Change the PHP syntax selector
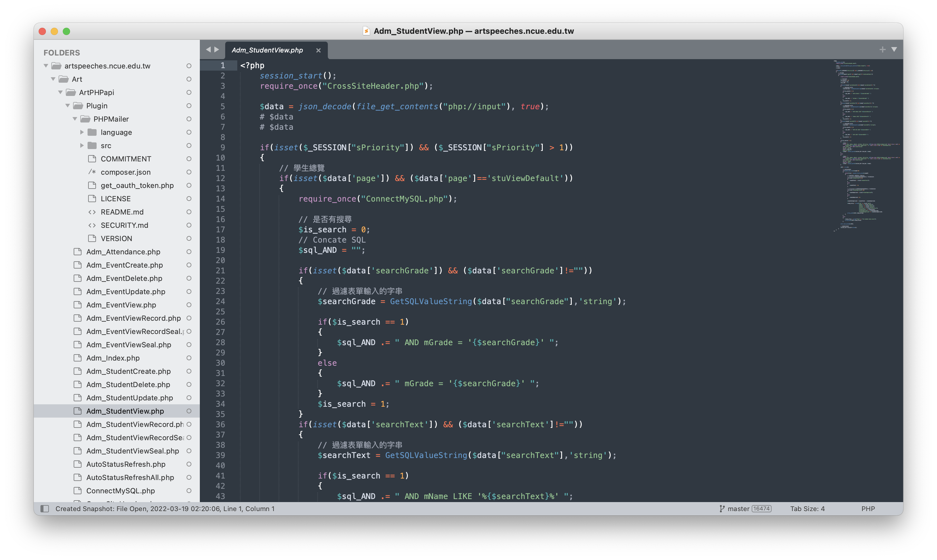Viewport: 937px width, 560px height. (x=868, y=508)
